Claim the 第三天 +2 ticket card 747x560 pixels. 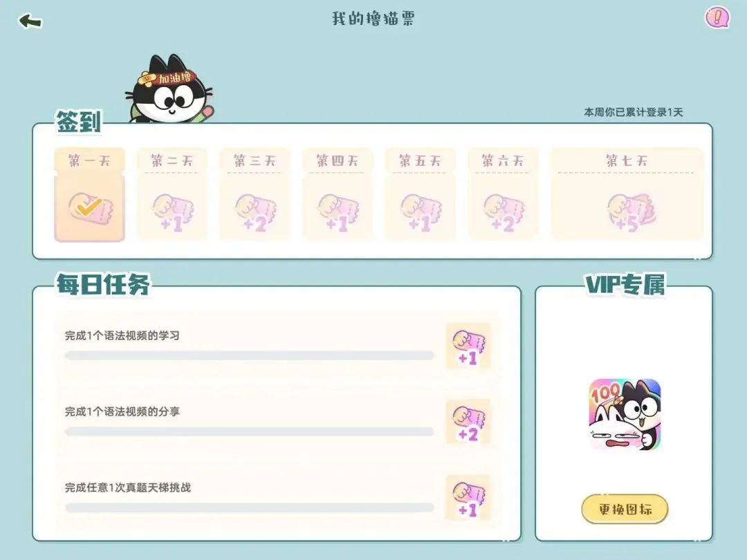coord(255,194)
